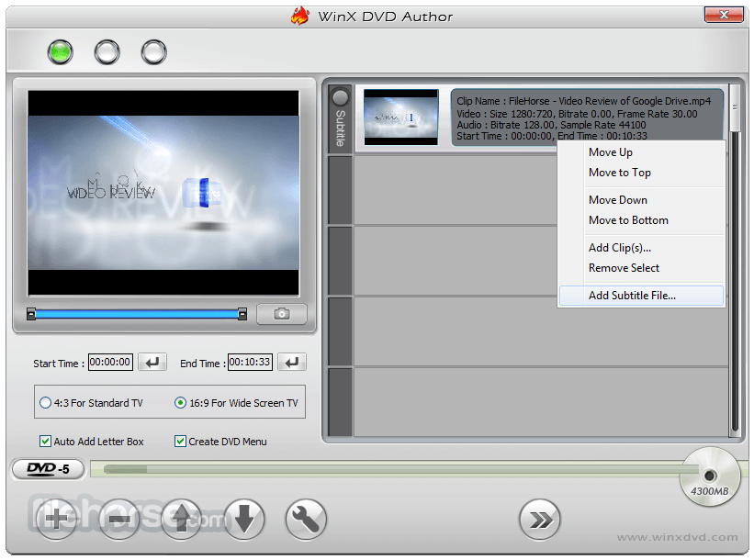Take a snapshot with the camera button

282,314
